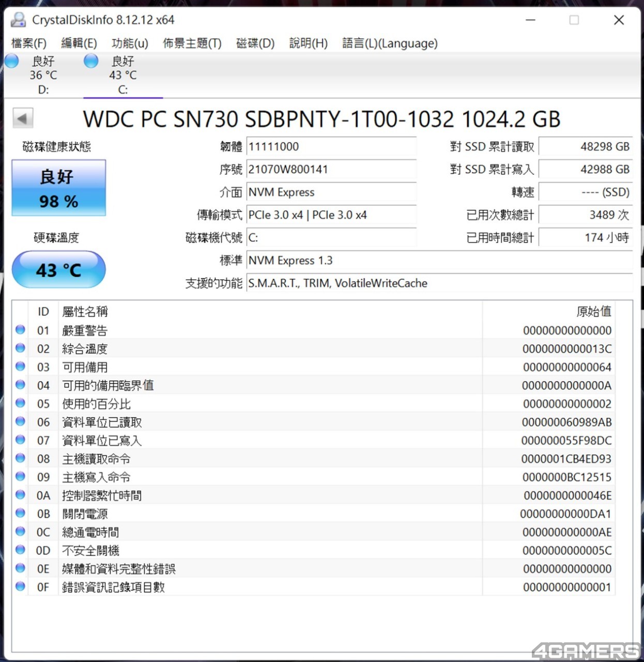
Task: Click status dot for attribute 05 使用的百分比
Action: [20, 403]
